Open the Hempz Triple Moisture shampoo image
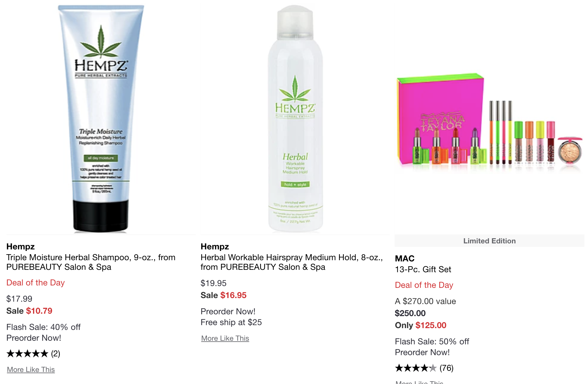Image resolution: width=588 pixels, height=384 pixels. [101, 119]
